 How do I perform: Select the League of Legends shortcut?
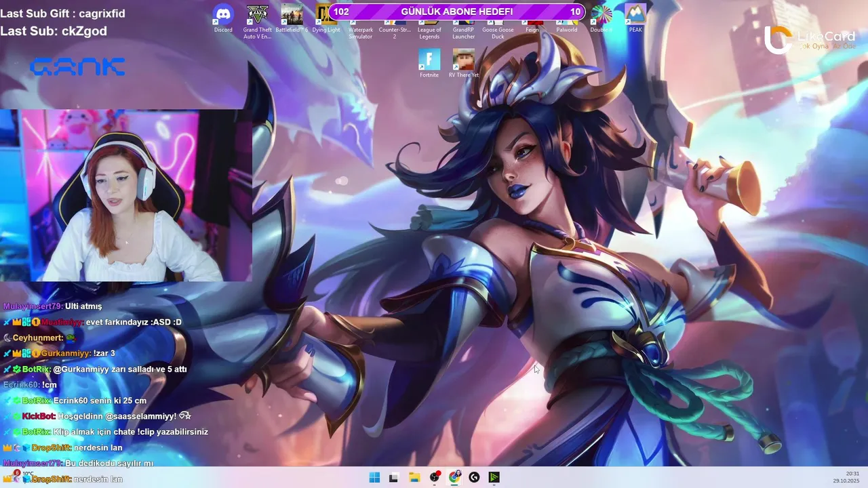click(429, 30)
